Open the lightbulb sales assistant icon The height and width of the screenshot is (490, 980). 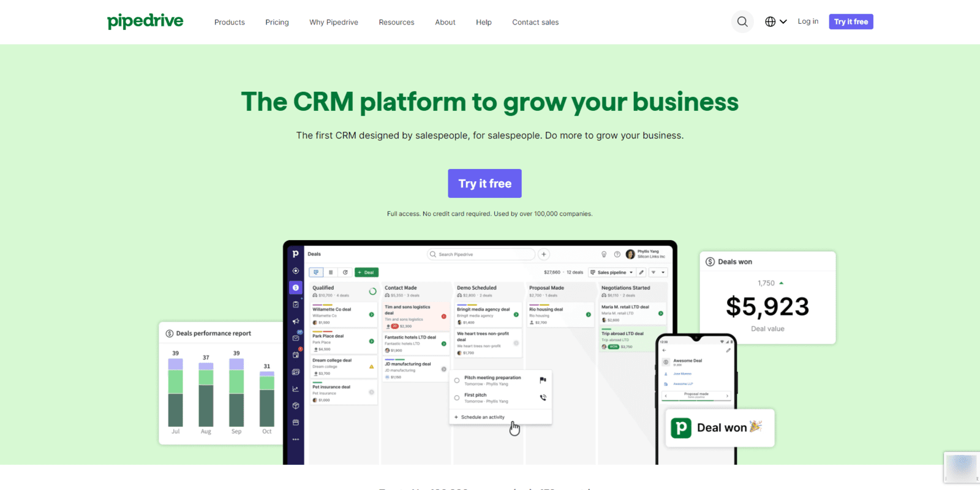[604, 254]
